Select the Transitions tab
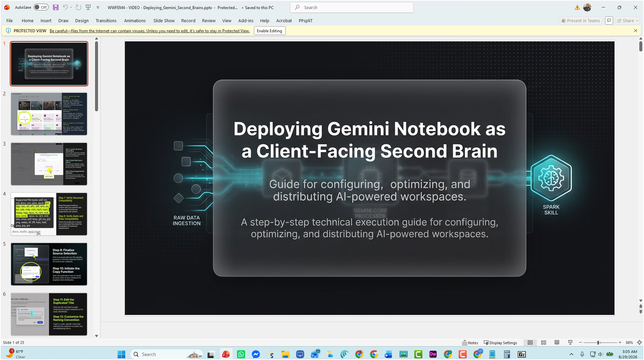The width and height of the screenshot is (644, 360). [x=106, y=21]
